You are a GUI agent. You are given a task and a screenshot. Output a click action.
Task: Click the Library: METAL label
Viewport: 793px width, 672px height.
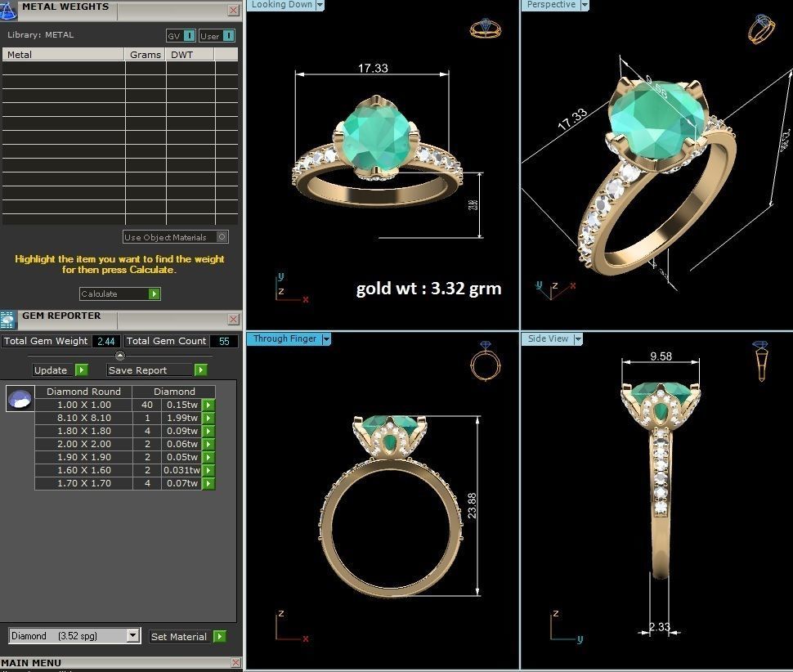40,35
